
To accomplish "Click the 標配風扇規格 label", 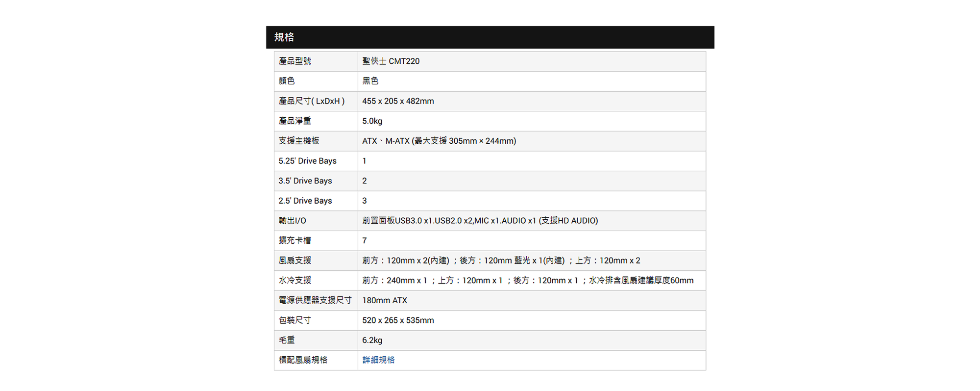I will [x=303, y=360].
